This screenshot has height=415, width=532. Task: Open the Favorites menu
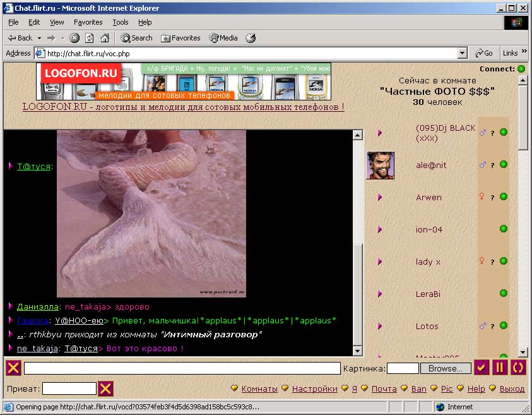coord(88,22)
